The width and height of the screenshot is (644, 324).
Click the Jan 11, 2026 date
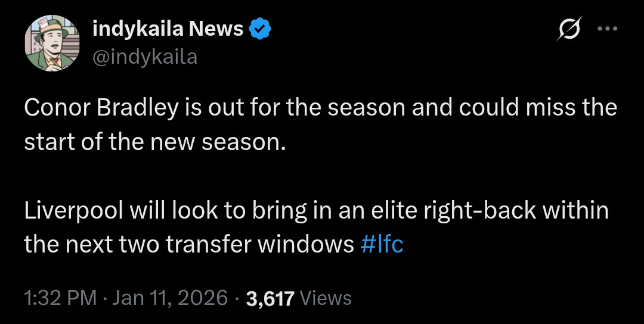(169, 297)
